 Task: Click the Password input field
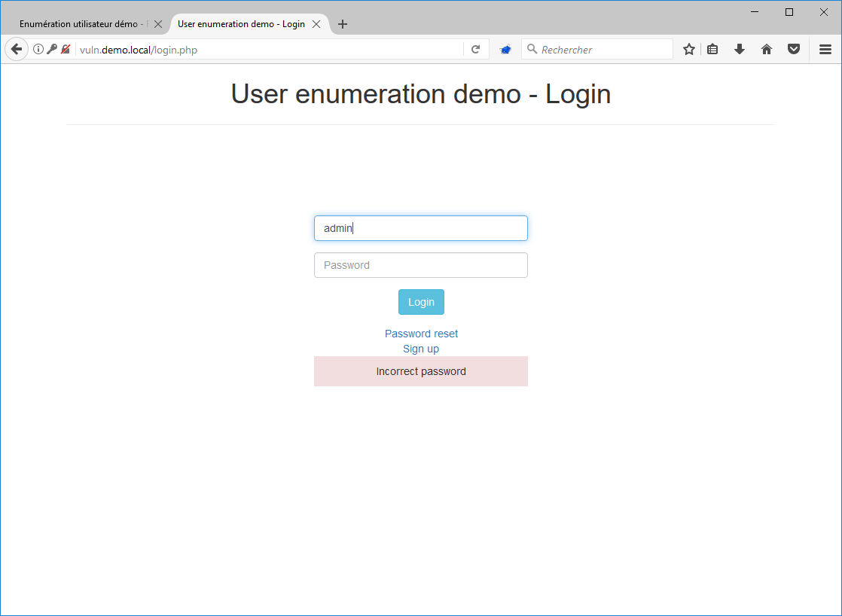tap(421, 265)
